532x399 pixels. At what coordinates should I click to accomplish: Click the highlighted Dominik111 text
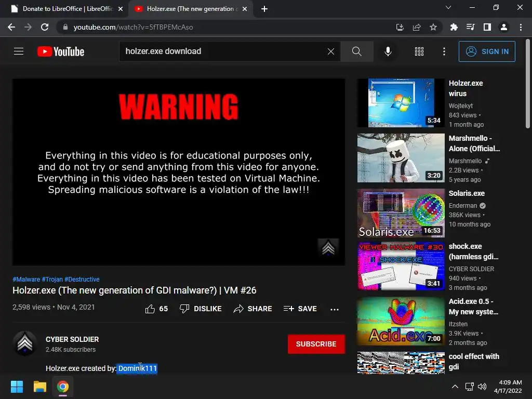coord(137,368)
